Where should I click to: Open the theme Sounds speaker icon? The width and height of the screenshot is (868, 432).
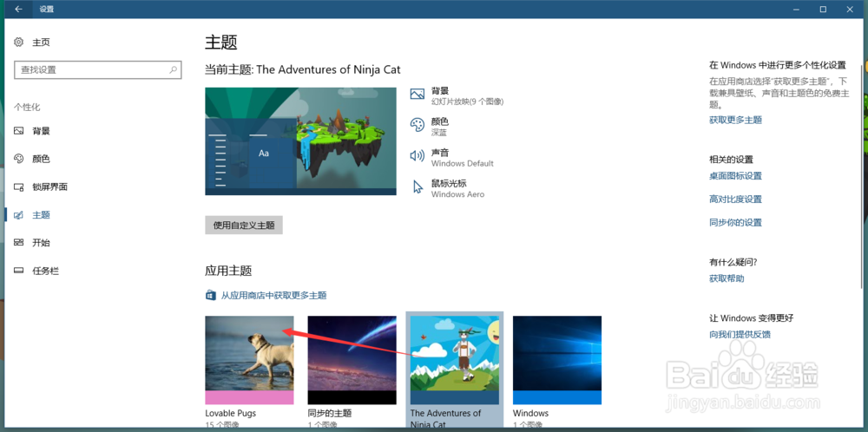click(x=417, y=156)
